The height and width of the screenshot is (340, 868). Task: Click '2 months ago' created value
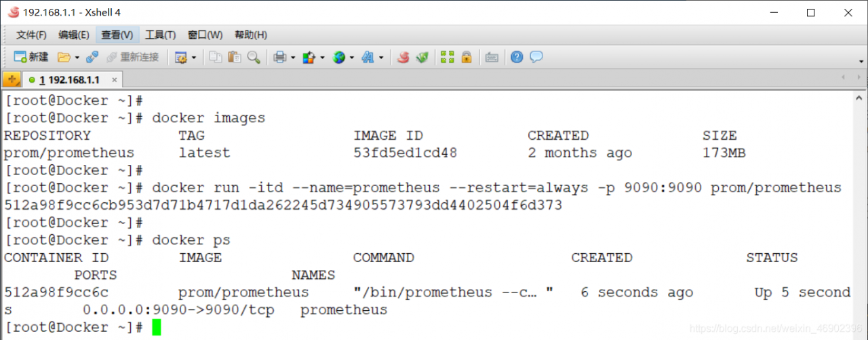tap(580, 153)
